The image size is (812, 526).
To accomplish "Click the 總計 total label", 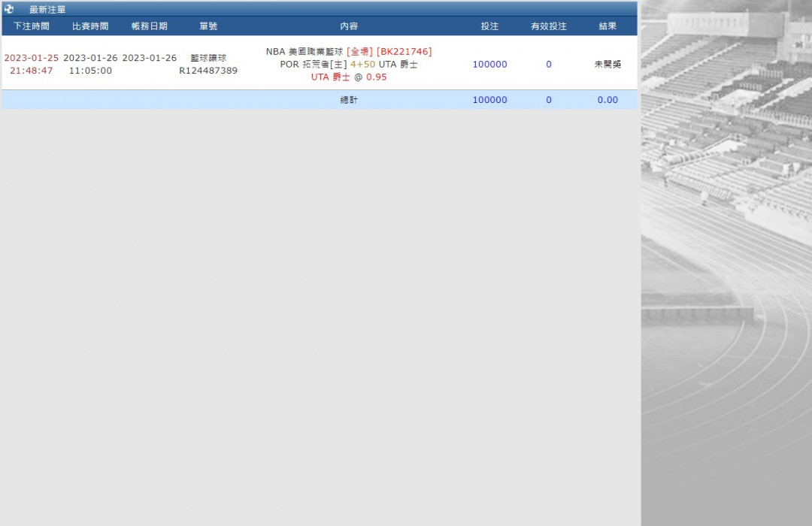I will [349, 100].
